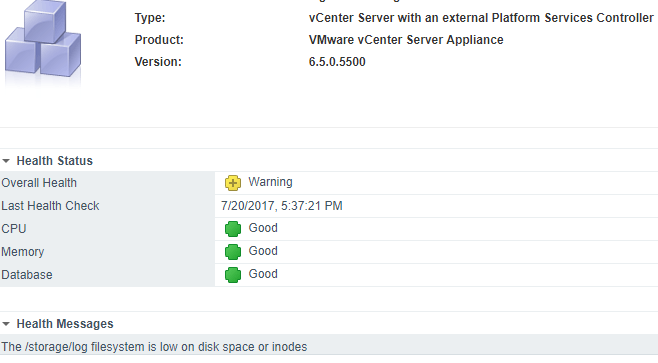This screenshot has width=658, height=363.
Task: Click the Good value in Memory row
Action: 263,251
